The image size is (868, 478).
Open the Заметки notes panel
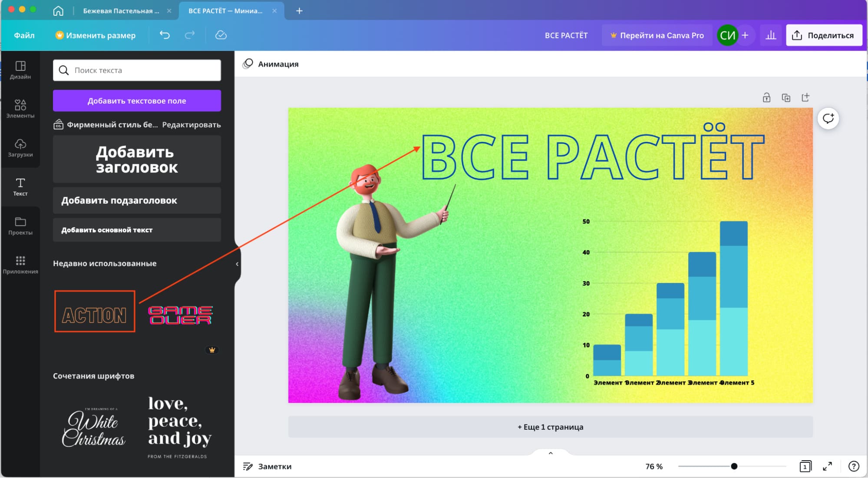coord(267,466)
